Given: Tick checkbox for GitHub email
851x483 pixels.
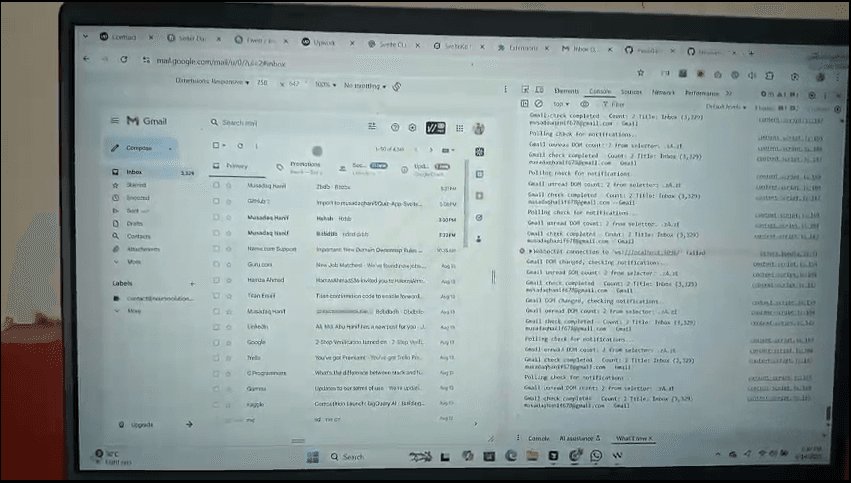Looking at the screenshot, I should pyautogui.click(x=216, y=201).
